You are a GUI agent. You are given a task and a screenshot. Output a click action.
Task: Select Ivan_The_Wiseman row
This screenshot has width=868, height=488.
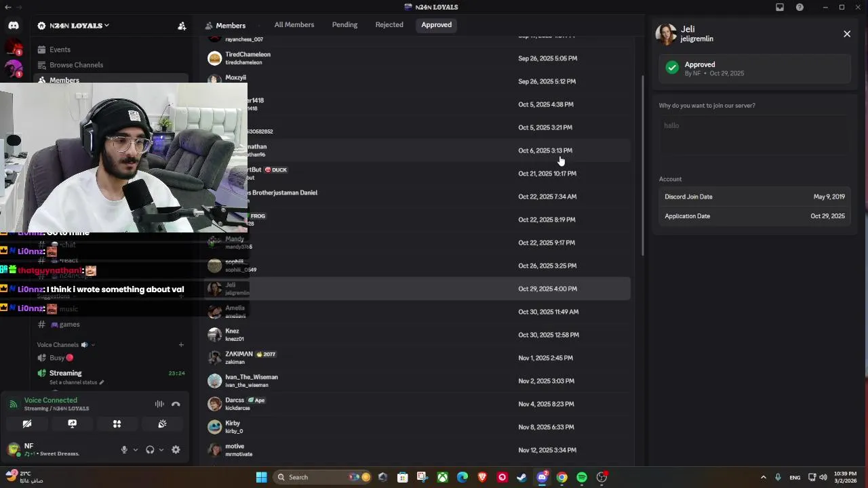417,381
